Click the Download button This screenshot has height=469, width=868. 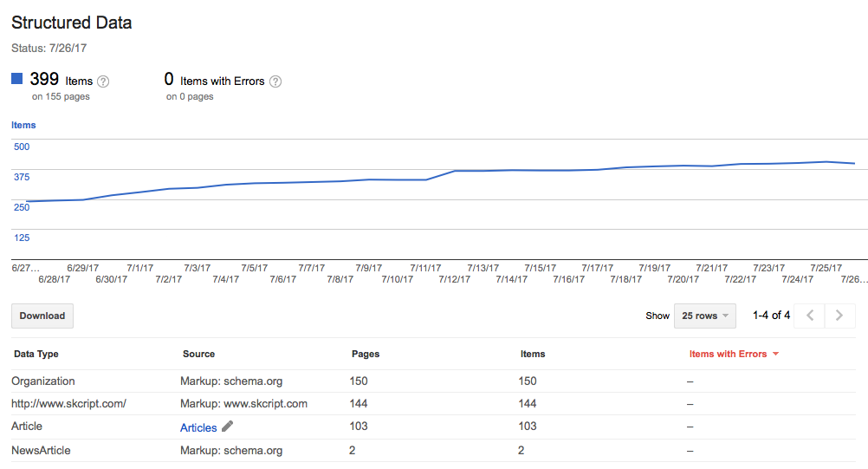(x=42, y=316)
